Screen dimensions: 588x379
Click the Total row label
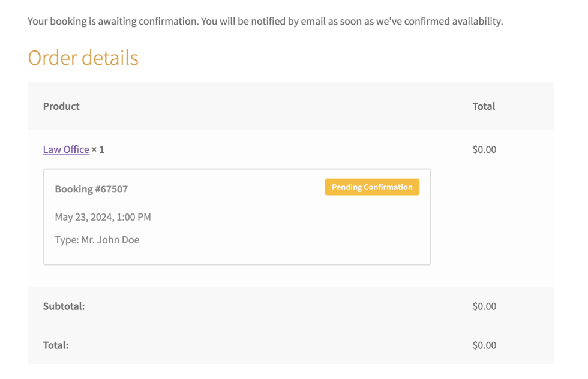point(56,345)
